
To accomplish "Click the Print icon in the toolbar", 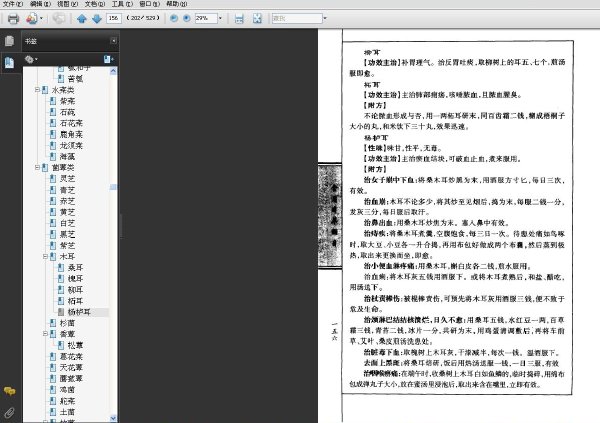I will click(x=13, y=18).
